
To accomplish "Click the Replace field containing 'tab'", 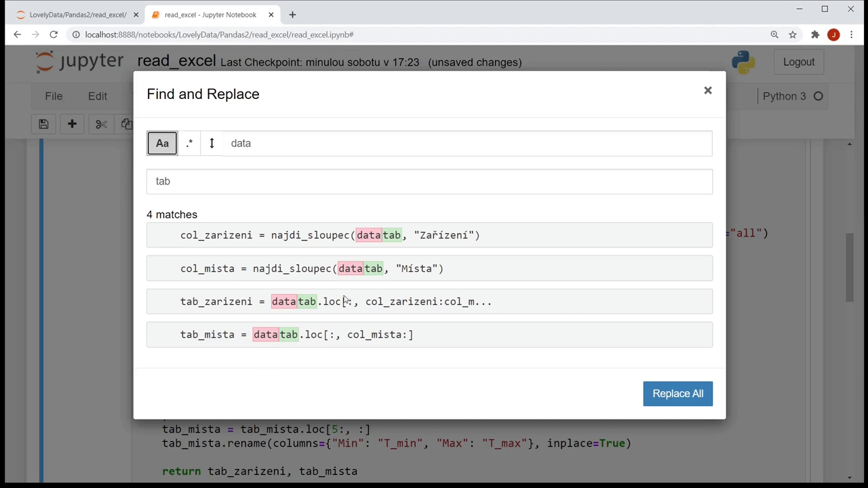I will (x=429, y=181).
